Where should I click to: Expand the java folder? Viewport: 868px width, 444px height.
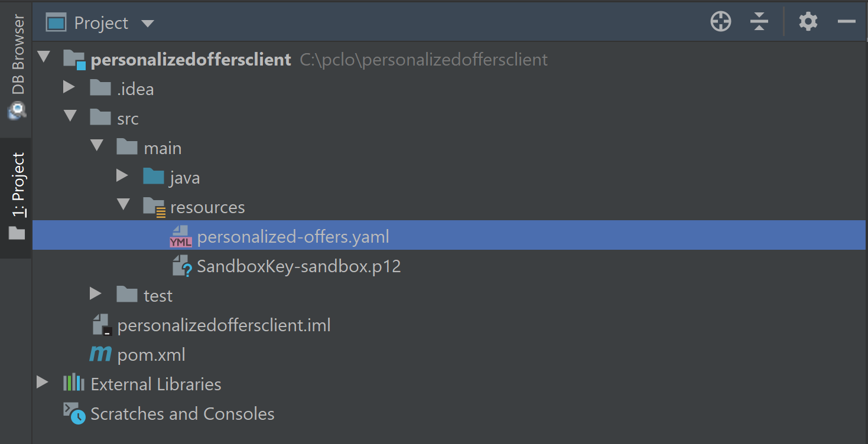click(x=122, y=177)
